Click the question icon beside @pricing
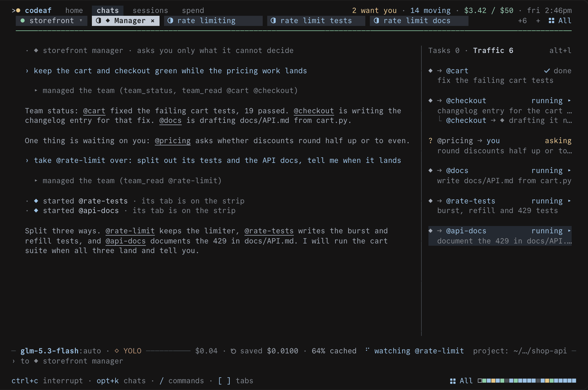Viewport: 588px width, 390px height. [430, 141]
